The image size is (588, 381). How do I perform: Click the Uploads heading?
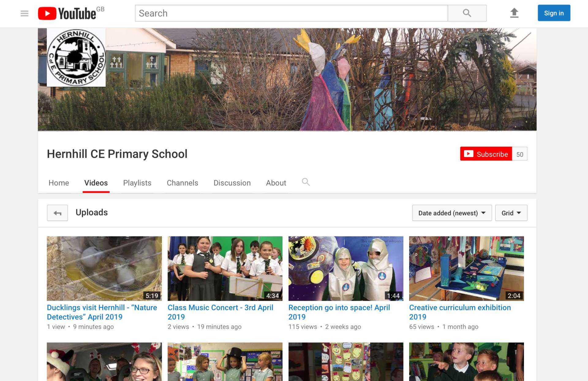tap(92, 212)
